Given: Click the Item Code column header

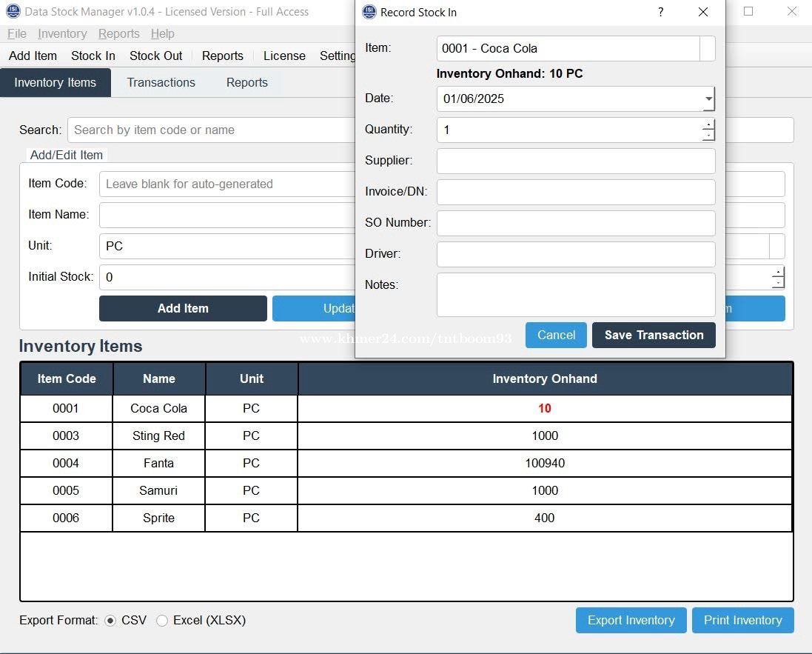Looking at the screenshot, I should tap(67, 378).
